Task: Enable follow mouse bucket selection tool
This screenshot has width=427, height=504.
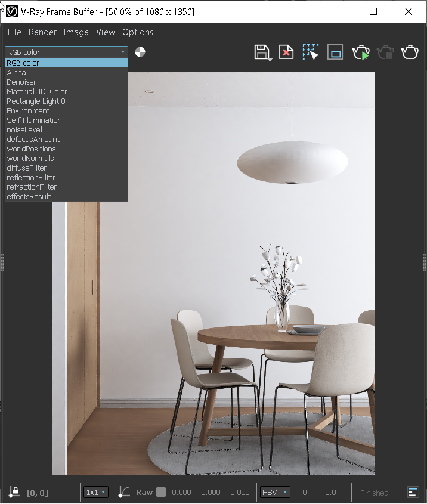Action: pyautogui.click(x=310, y=52)
